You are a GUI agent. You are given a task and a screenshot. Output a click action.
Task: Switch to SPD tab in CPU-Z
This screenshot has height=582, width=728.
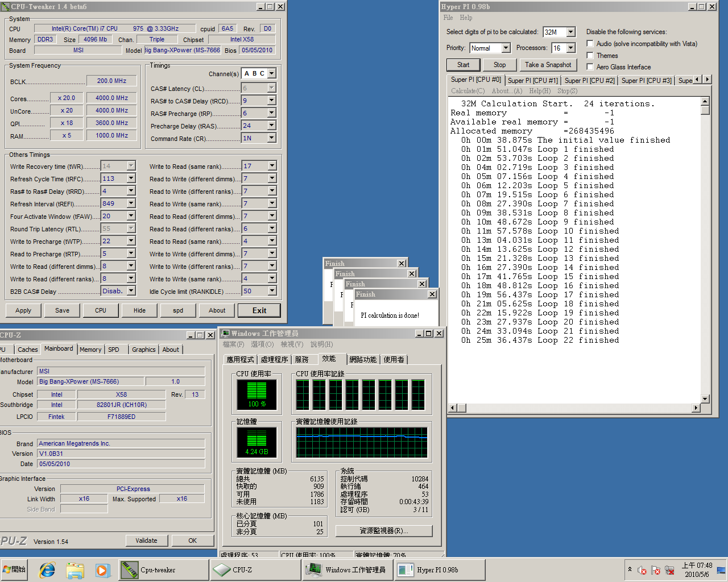(114, 350)
